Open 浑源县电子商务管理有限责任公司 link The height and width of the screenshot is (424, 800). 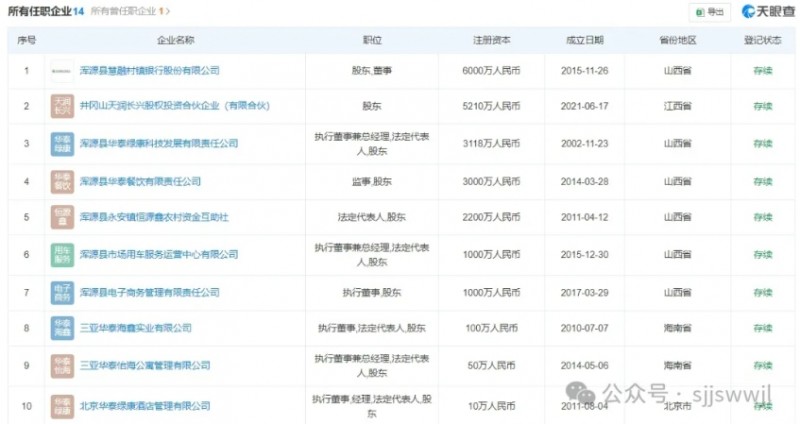point(149,292)
